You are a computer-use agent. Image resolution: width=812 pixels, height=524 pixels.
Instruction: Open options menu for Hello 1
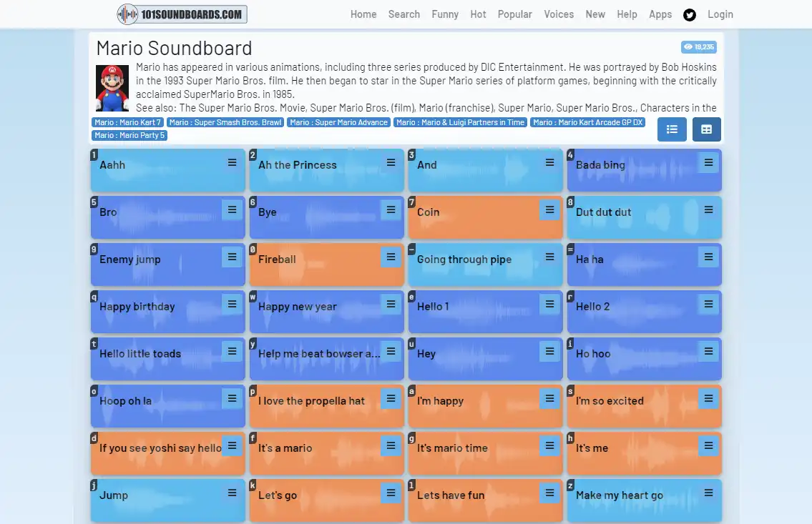(x=549, y=304)
